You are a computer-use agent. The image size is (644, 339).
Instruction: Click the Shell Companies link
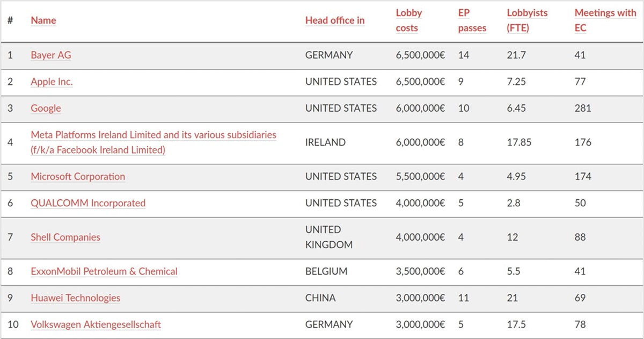[65, 237]
